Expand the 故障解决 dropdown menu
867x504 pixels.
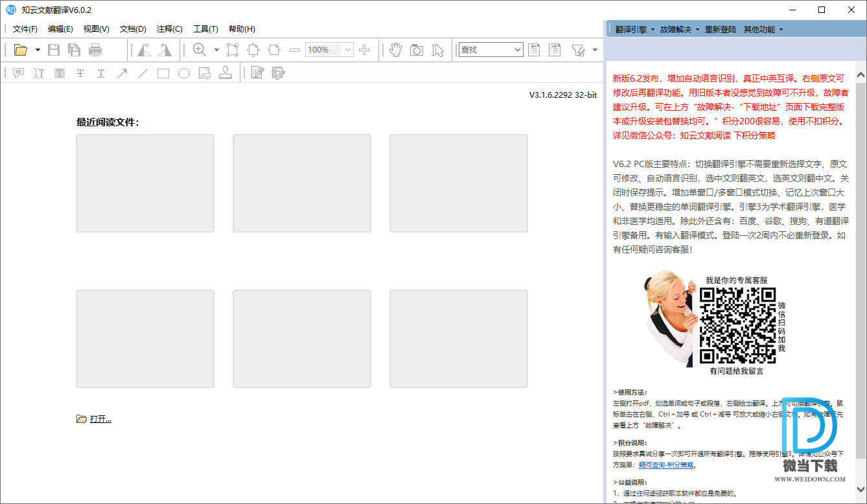pos(680,29)
